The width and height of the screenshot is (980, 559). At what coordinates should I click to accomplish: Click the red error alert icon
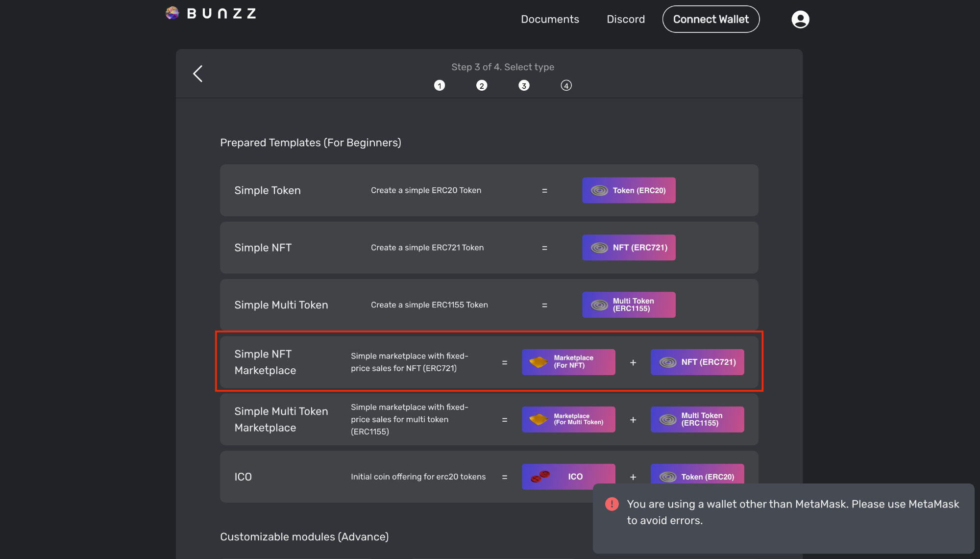(x=612, y=504)
